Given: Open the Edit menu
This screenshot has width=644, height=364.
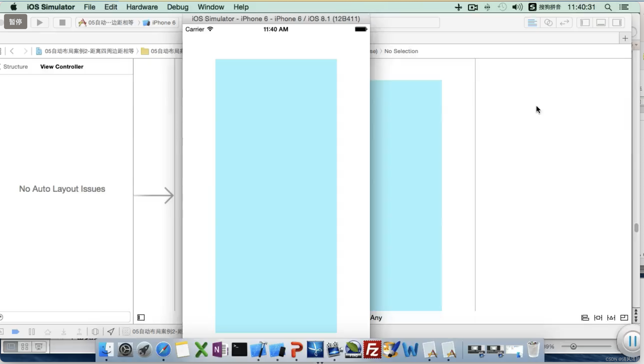Looking at the screenshot, I should [x=111, y=7].
